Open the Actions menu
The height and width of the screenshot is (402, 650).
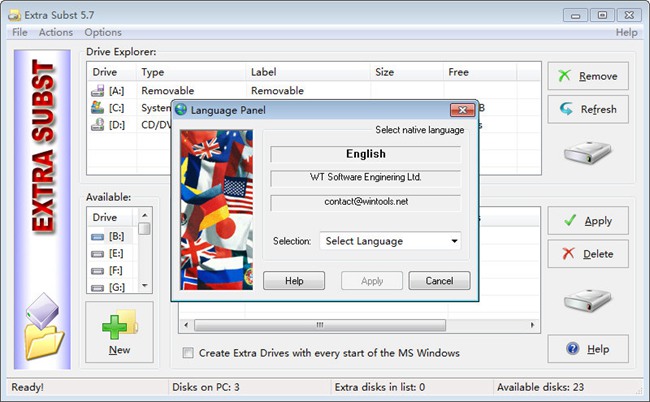click(56, 32)
